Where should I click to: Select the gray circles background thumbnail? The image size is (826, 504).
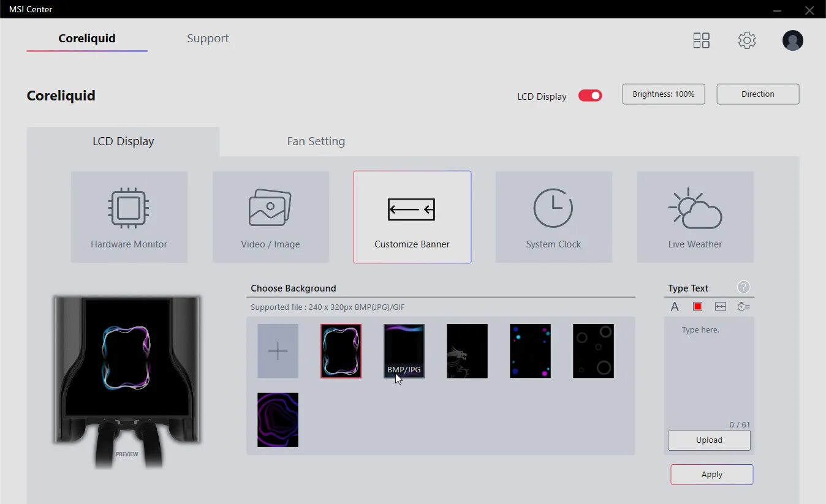pos(593,351)
